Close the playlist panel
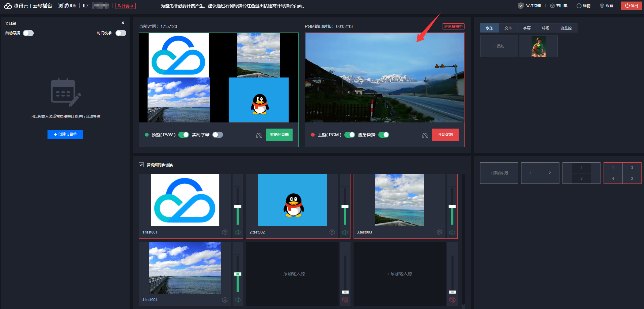The width and height of the screenshot is (644, 309). click(x=123, y=23)
